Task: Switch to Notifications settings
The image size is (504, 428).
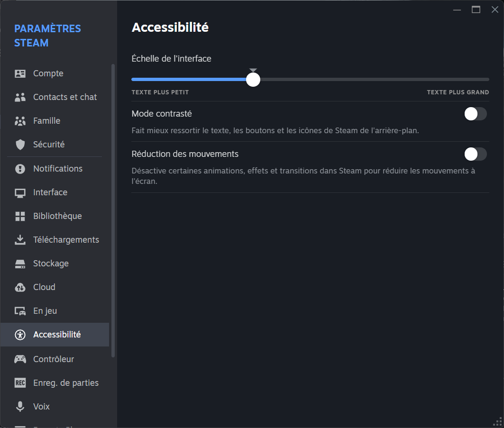Action: pos(55,169)
